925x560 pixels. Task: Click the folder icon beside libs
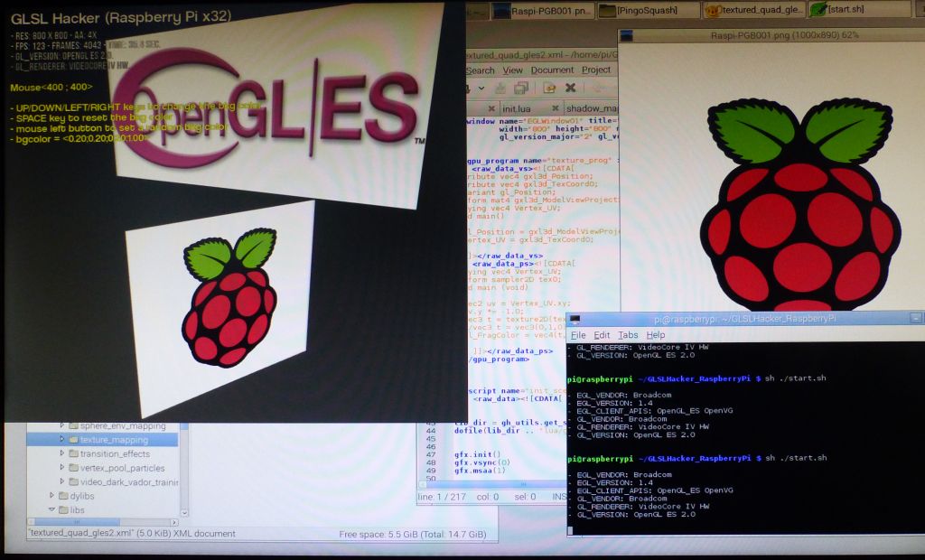coord(64,509)
